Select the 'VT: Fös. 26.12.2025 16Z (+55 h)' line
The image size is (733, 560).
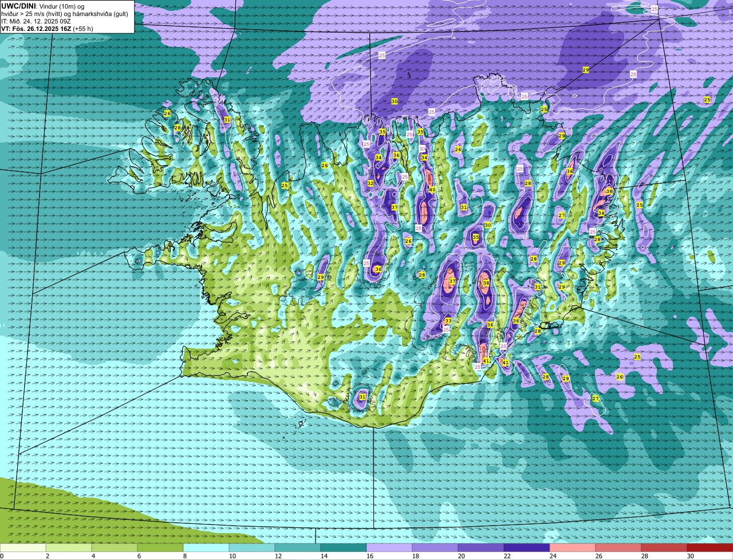pos(47,28)
